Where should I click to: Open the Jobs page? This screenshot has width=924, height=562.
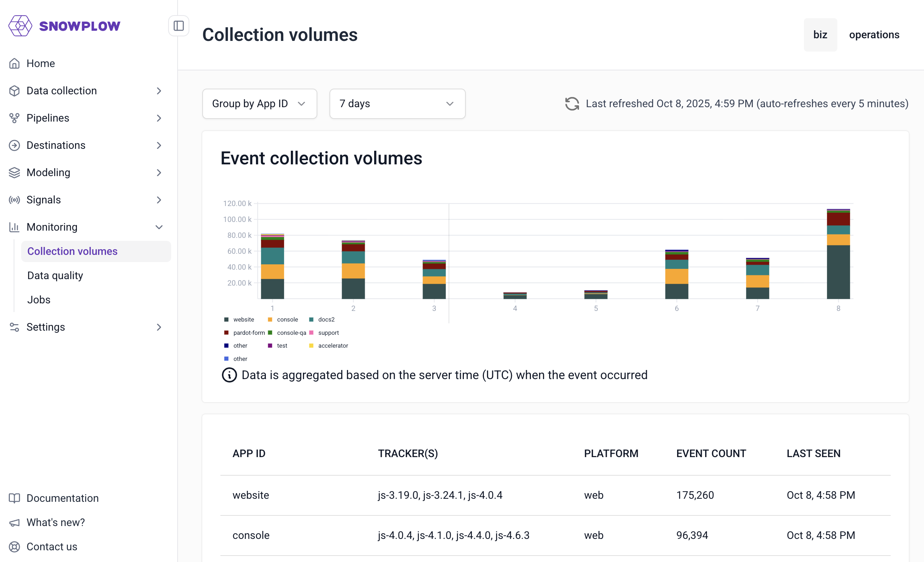pos(39,300)
